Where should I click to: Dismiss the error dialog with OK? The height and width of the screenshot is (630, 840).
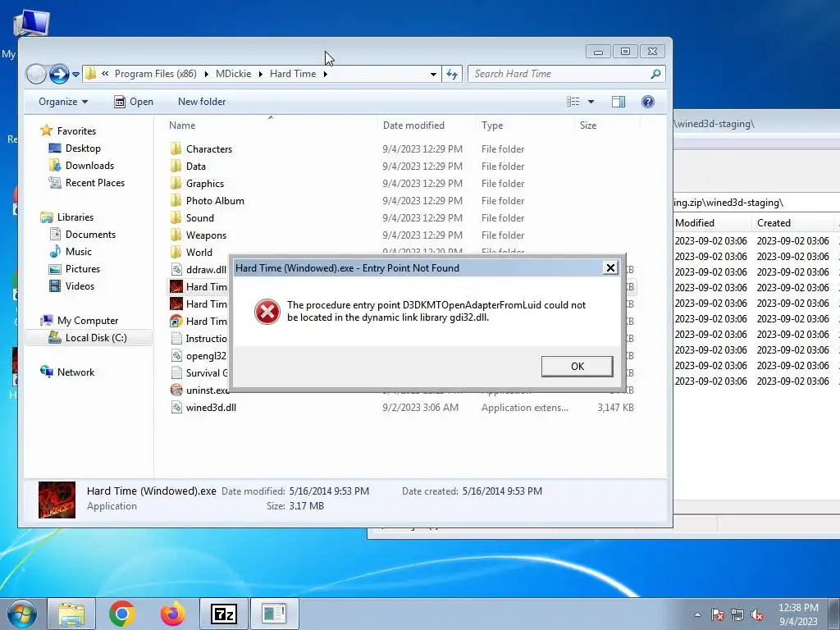click(x=577, y=367)
